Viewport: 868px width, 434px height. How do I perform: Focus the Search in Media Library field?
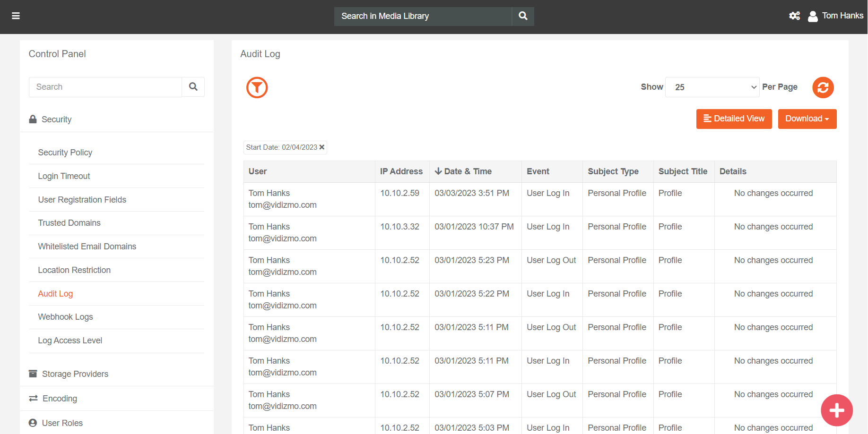click(x=423, y=16)
